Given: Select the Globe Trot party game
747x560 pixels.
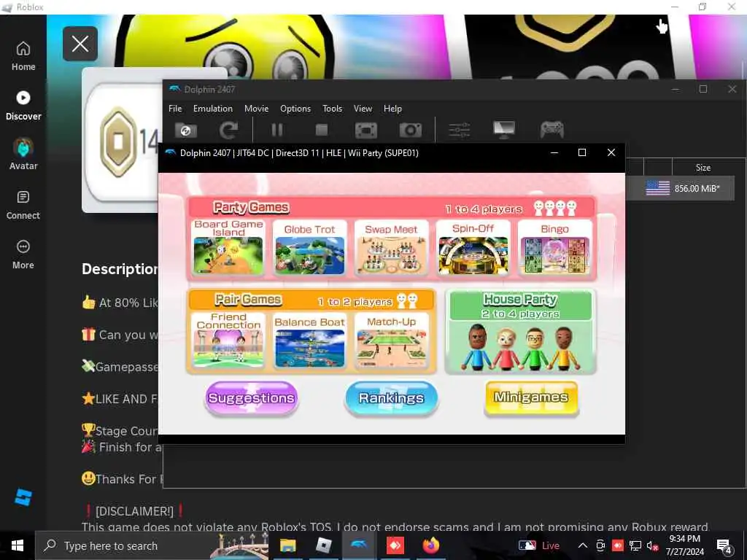Looking at the screenshot, I should 309,246.
